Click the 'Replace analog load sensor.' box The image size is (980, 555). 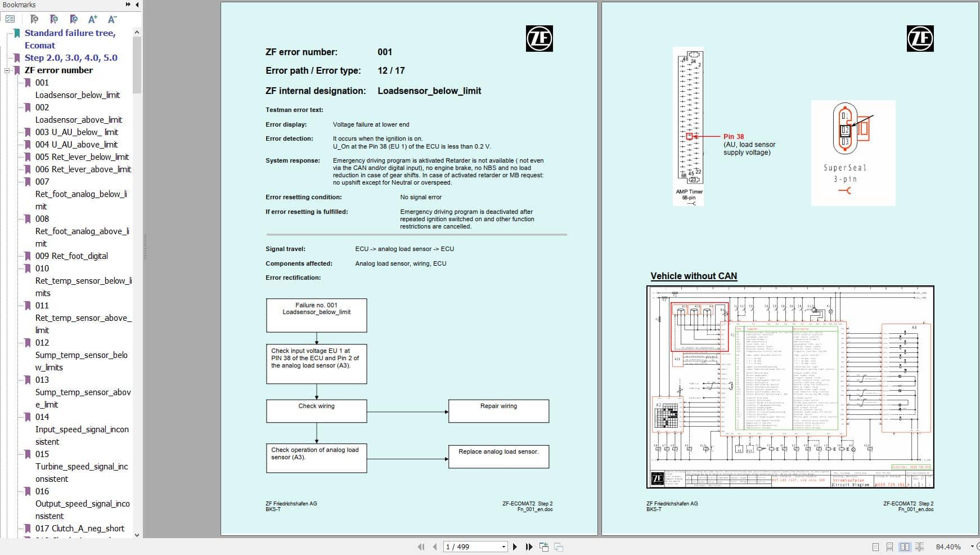click(x=498, y=456)
